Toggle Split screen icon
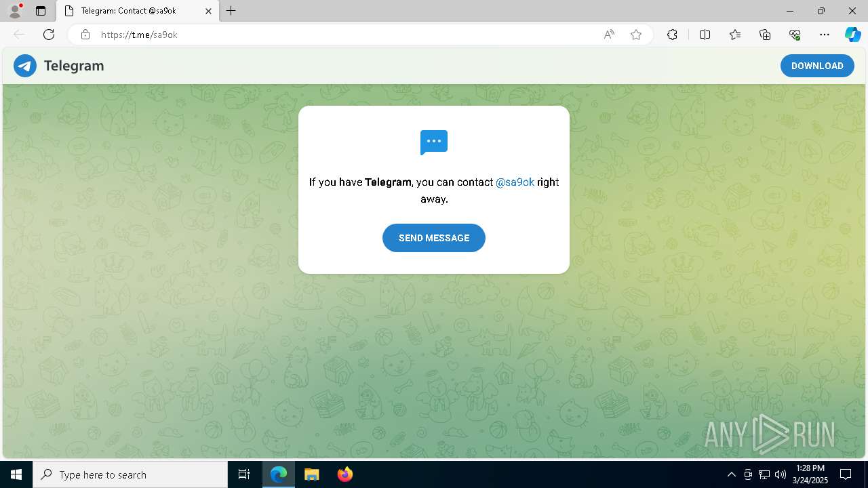 pyautogui.click(x=705, y=35)
